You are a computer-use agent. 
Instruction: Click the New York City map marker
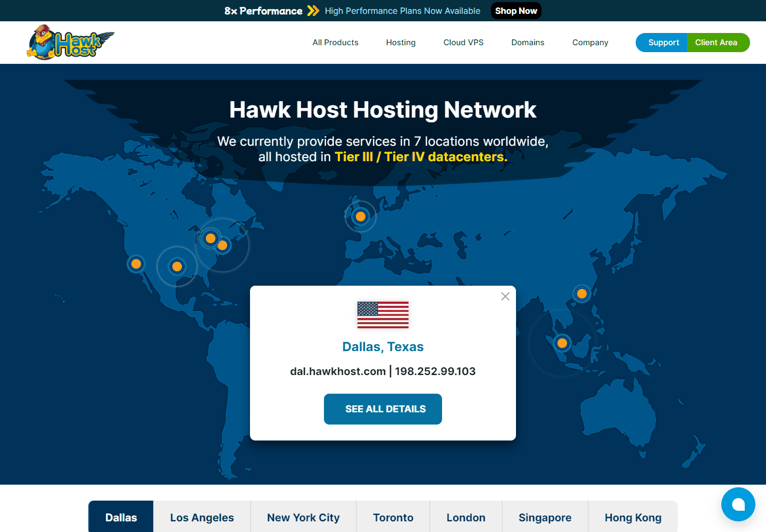[223, 245]
